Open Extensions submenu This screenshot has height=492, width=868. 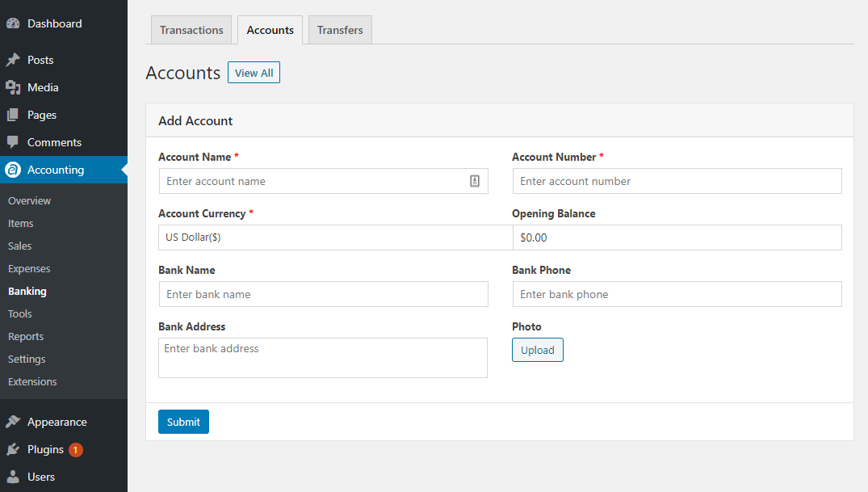32,382
